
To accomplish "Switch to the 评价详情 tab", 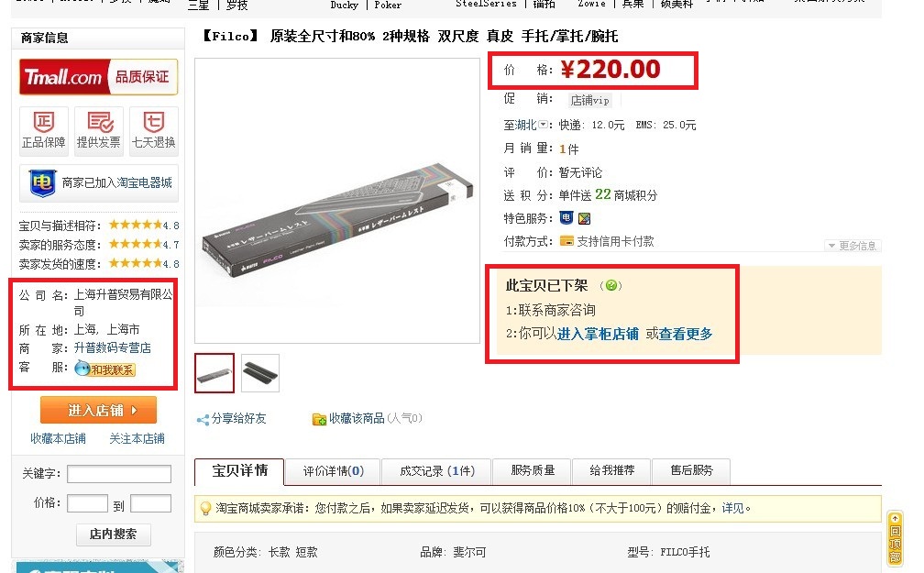I will 333,471.
